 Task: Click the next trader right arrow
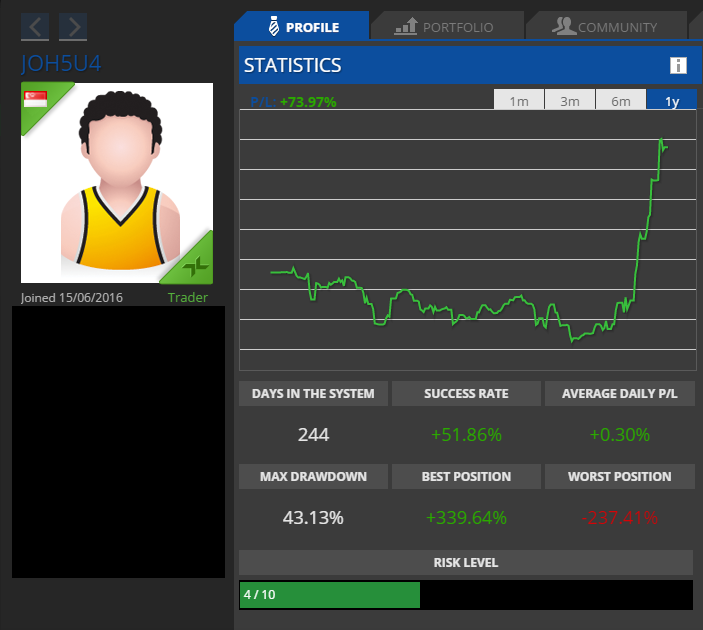(73, 27)
